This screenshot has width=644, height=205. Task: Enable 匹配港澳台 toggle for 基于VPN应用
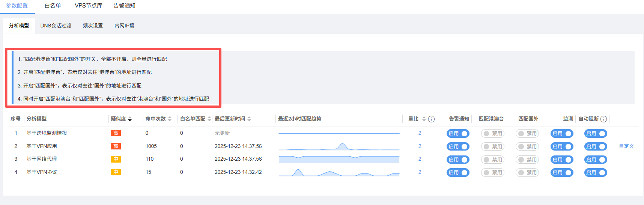tap(492, 146)
